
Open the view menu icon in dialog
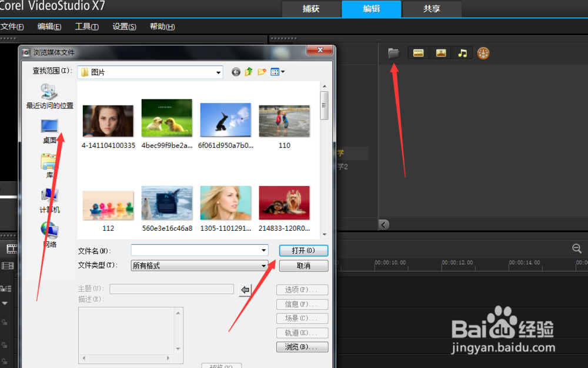click(278, 72)
